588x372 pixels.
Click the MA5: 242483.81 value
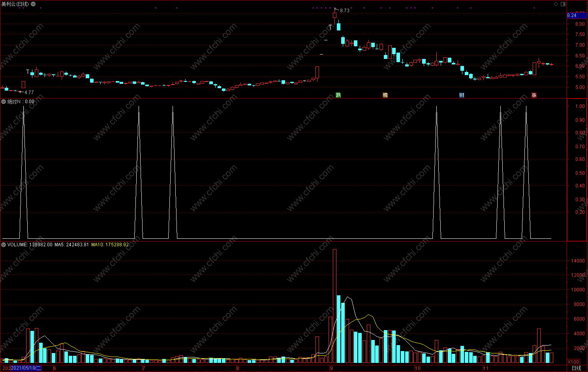[71, 245]
